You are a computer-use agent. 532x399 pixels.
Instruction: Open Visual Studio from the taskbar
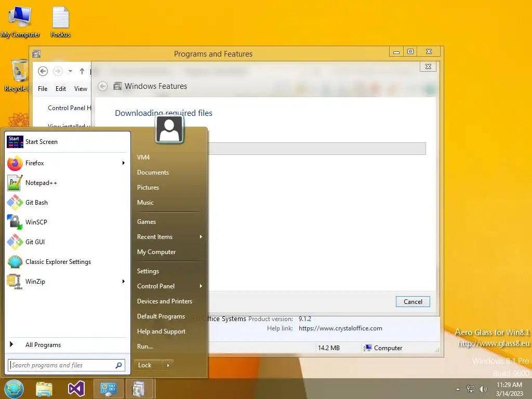tap(76, 389)
